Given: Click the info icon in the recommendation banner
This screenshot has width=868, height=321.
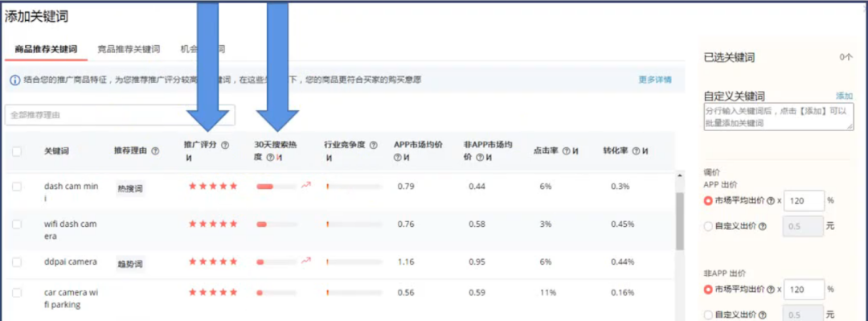Looking at the screenshot, I should coord(14,80).
